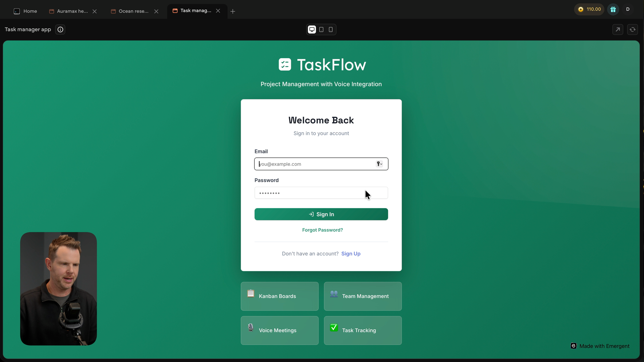Viewport: 644px width, 362px height.
Task: Click the 110.00 credits balance
Action: (x=590, y=9)
